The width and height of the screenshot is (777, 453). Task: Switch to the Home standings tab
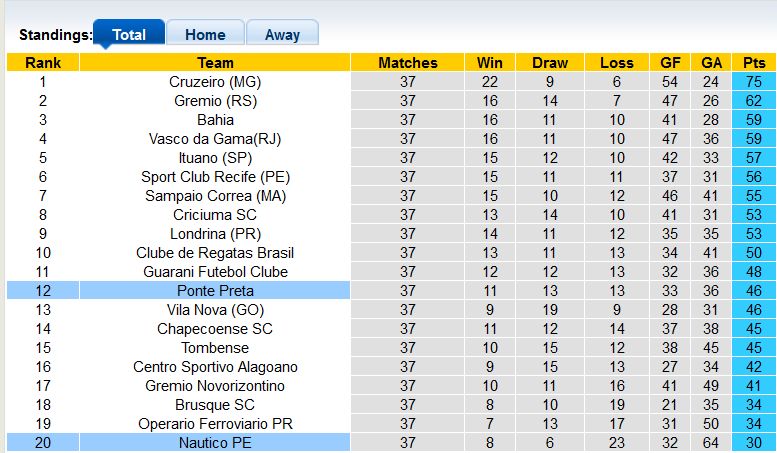(205, 34)
